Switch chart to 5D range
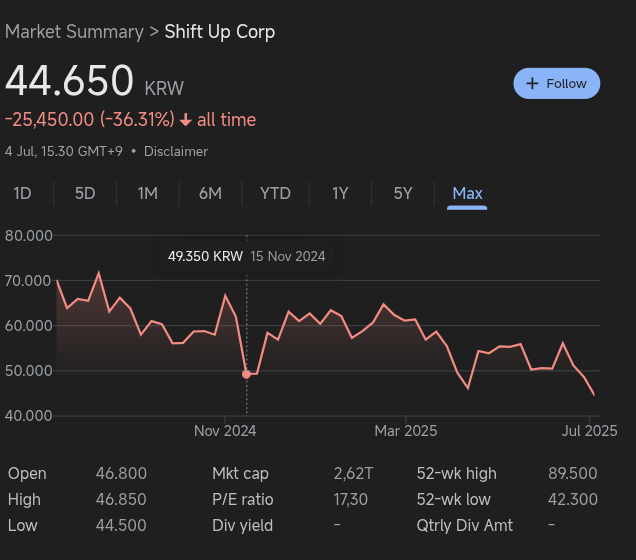 [85, 193]
